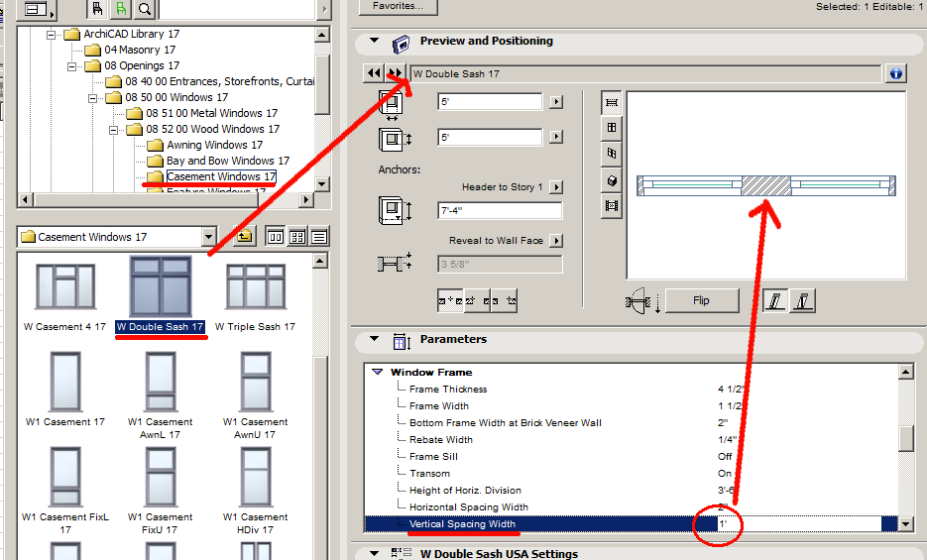This screenshot has height=560, width=927.
Task: Switch to small icons grid view
Action: (x=297, y=237)
